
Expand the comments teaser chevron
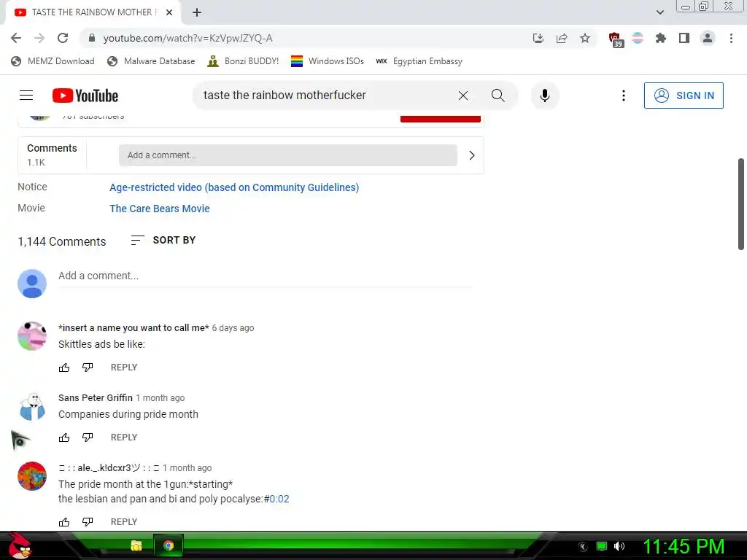[x=472, y=155]
